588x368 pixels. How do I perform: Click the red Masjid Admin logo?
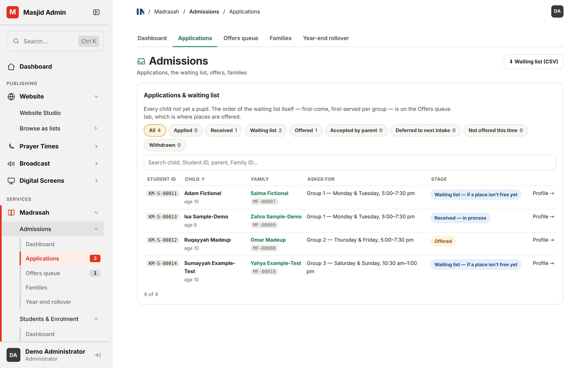pyautogui.click(x=13, y=12)
